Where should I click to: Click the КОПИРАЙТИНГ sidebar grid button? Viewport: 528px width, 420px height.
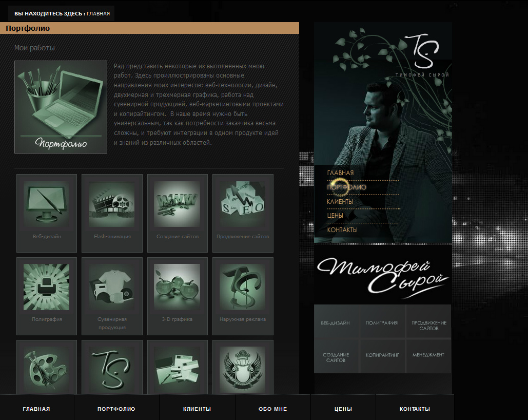(382, 357)
